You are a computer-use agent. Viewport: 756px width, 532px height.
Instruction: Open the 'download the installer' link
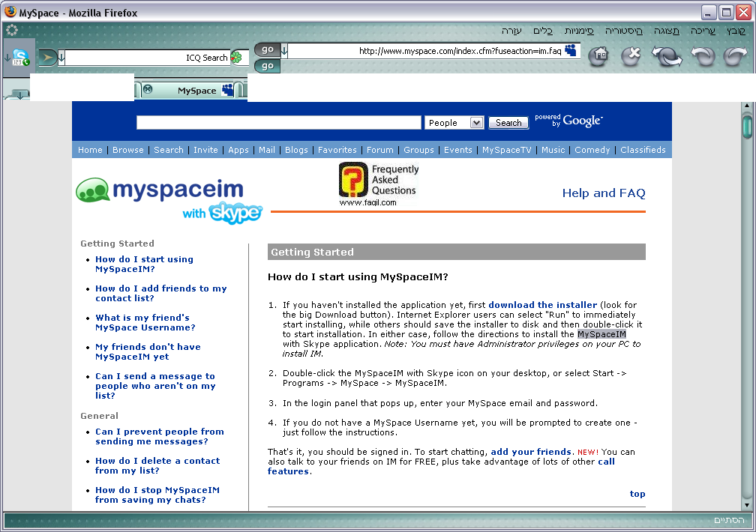click(x=542, y=305)
